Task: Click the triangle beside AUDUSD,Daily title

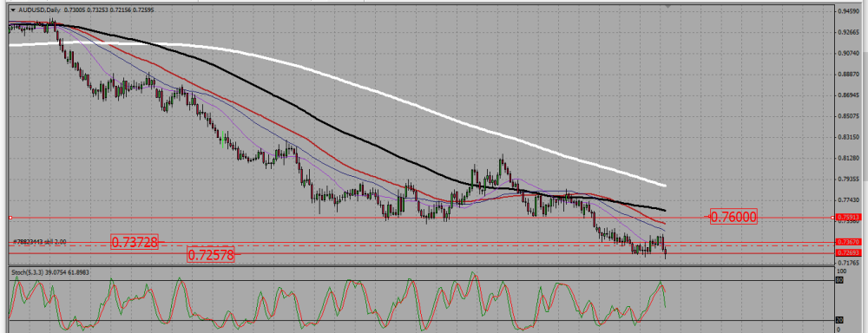Action: click(13, 10)
